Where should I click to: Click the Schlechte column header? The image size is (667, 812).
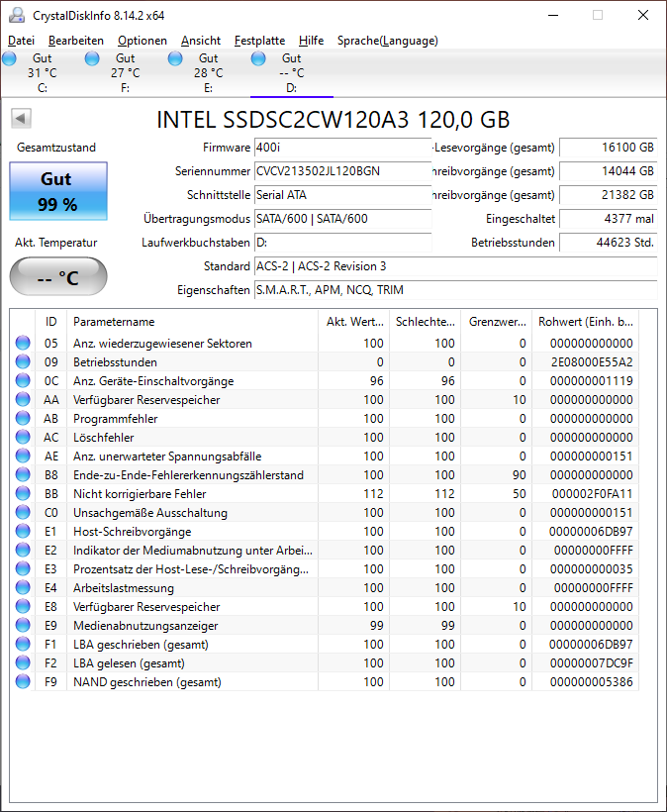426,322
